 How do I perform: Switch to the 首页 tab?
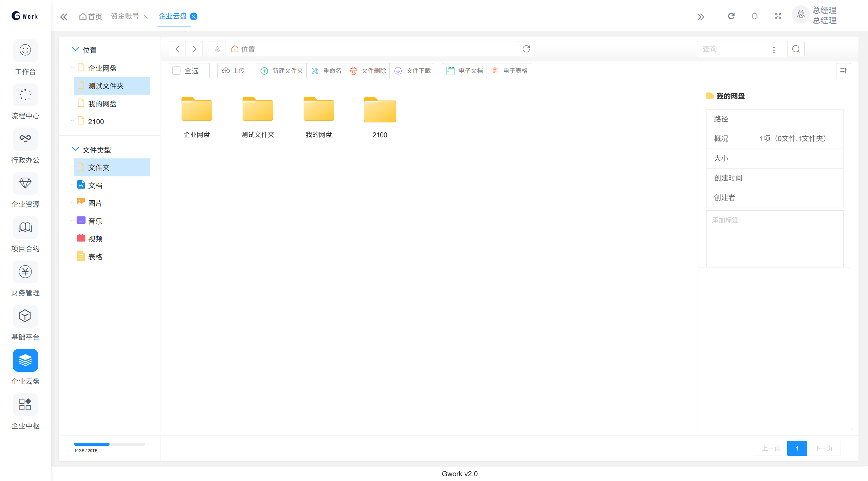(x=91, y=17)
